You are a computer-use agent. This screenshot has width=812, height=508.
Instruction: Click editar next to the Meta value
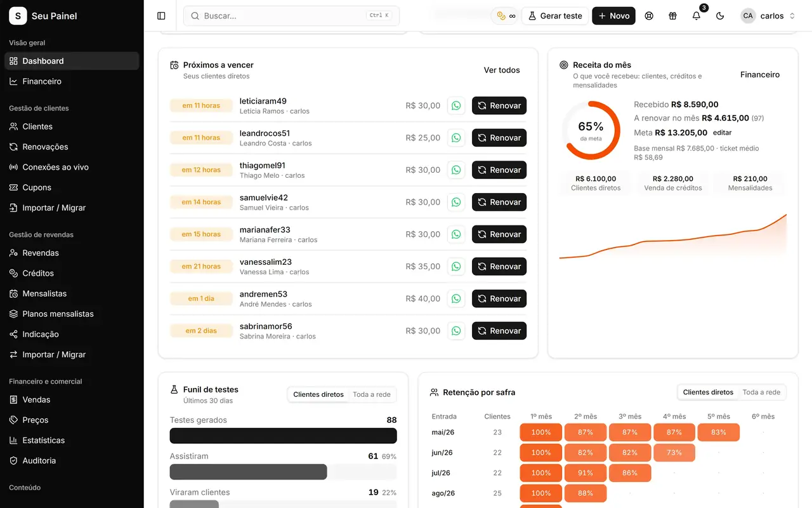[x=722, y=133]
